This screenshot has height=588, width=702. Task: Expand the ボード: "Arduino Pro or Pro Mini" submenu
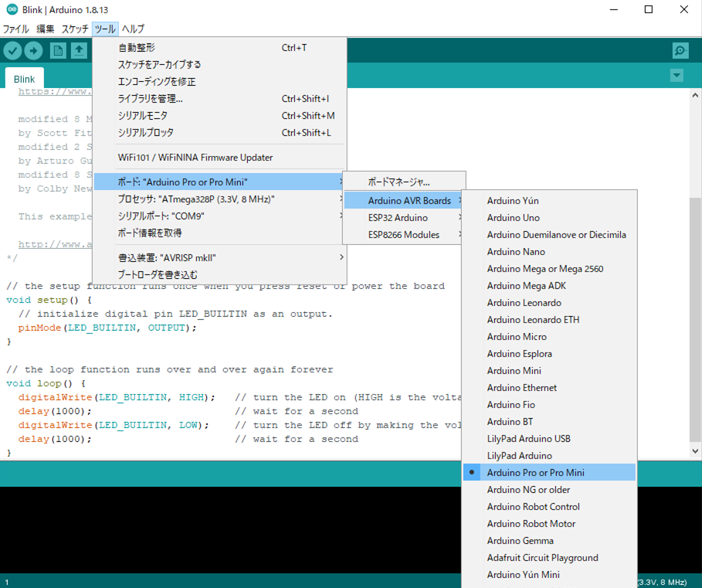tap(219, 182)
